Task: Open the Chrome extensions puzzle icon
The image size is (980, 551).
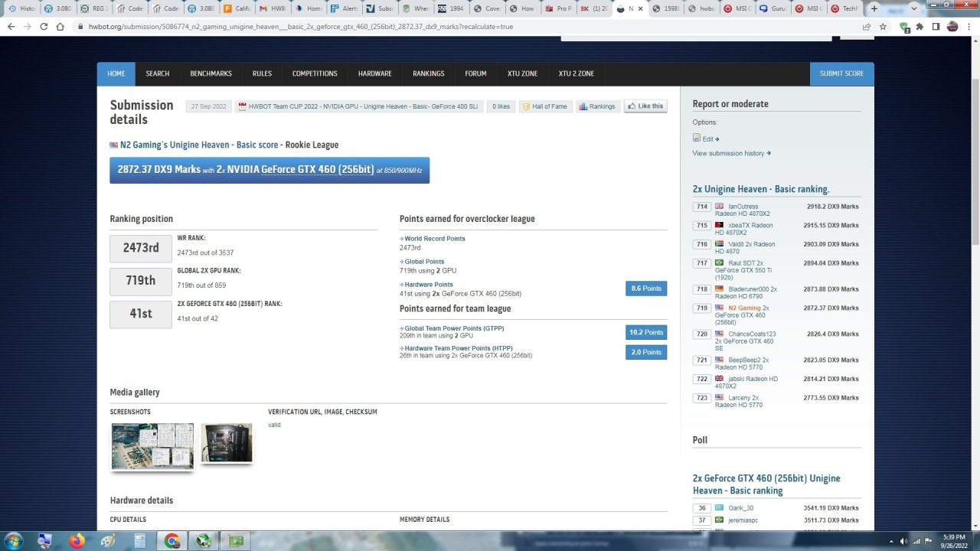Action: (x=920, y=26)
